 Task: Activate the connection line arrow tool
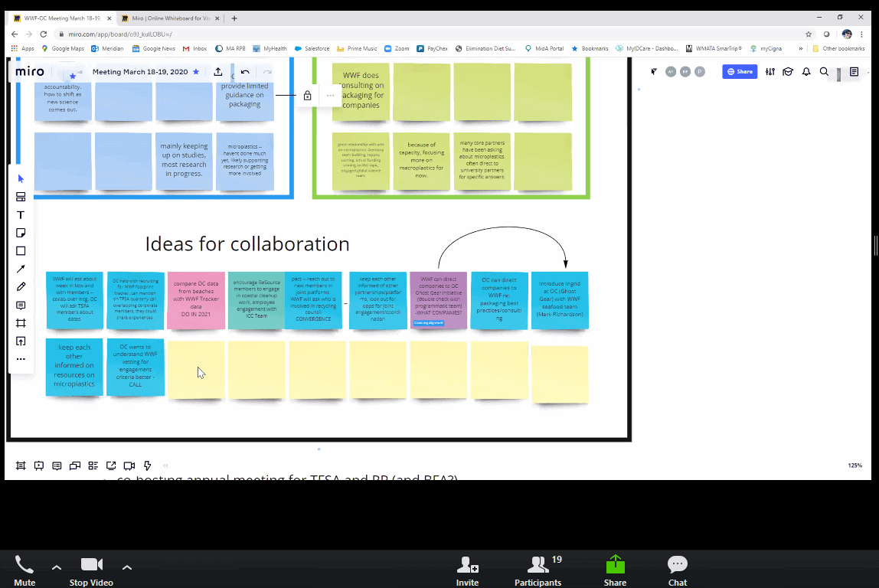[21, 269]
